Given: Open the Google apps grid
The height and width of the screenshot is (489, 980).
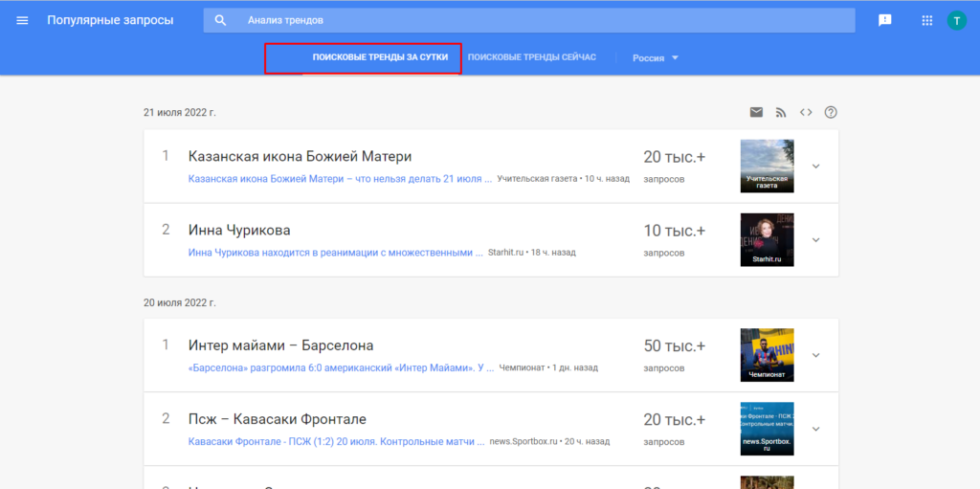Looking at the screenshot, I should coord(926,20).
